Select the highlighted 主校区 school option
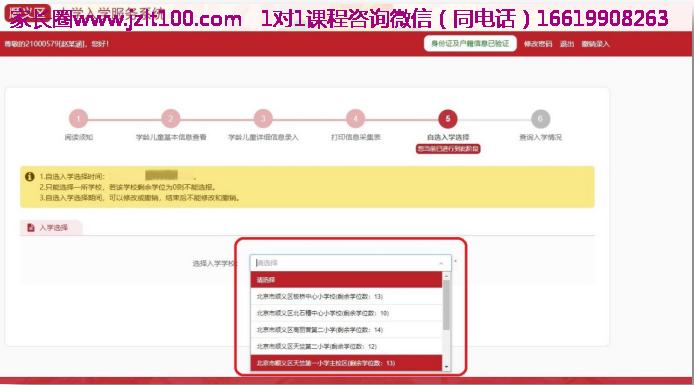 346,363
